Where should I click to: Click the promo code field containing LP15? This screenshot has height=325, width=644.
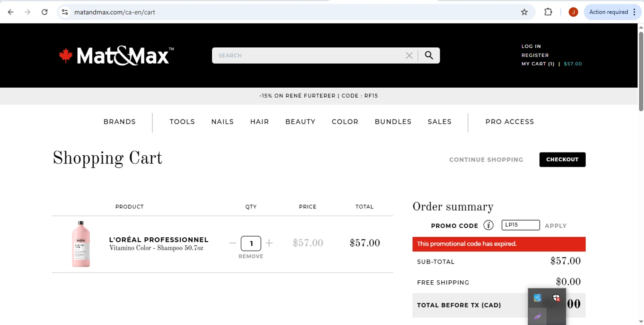coord(521,225)
